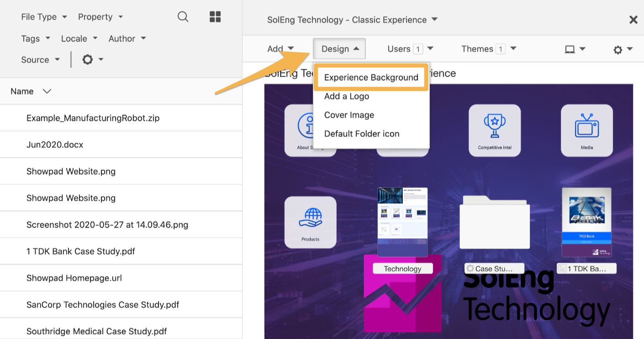Open the Competitive Intel trophy tile
The width and height of the screenshot is (644, 339).
[x=495, y=130]
